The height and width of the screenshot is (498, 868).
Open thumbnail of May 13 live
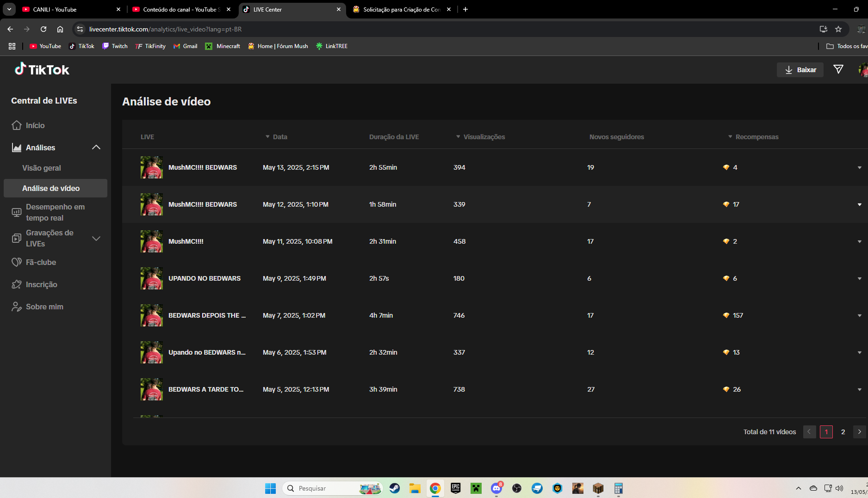tap(152, 167)
